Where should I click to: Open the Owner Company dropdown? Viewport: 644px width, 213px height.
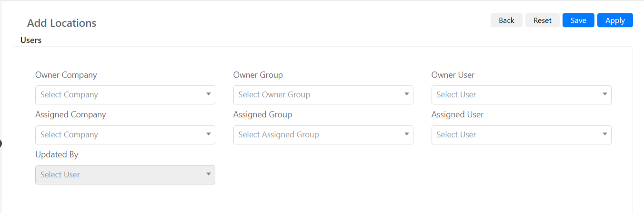click(x=125, y=95)
